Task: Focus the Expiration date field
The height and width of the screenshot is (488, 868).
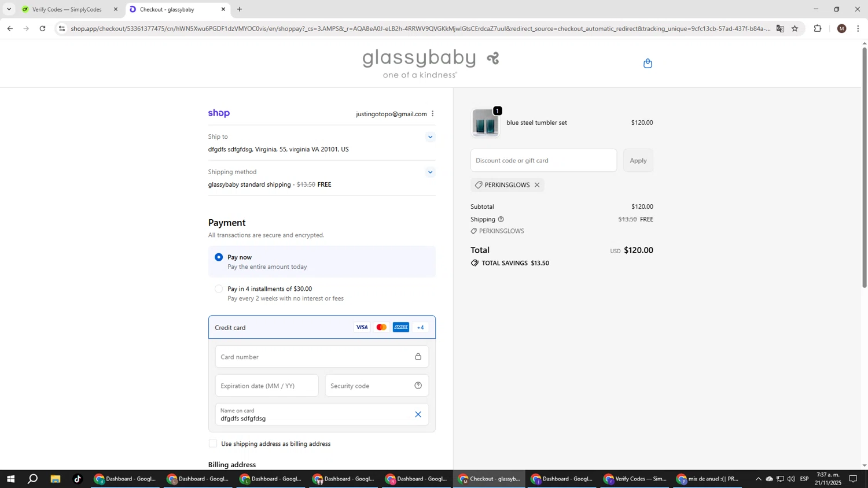Action: [267, 386]
